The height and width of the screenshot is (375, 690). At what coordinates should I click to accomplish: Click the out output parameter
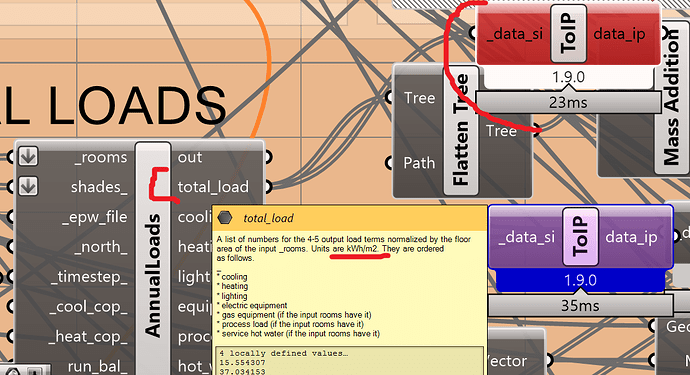(x=190, y=157)
